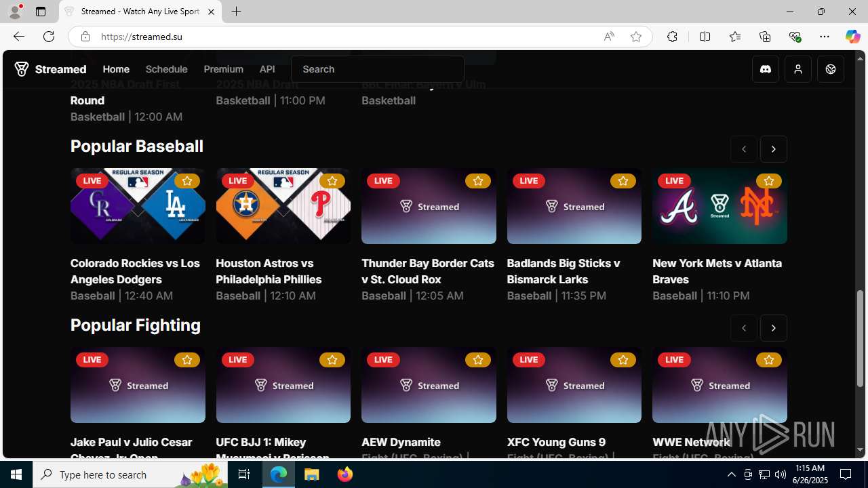Viewport: 868px width, 488px height.
Task: Open the Collections icon
Action: (765, 37)
